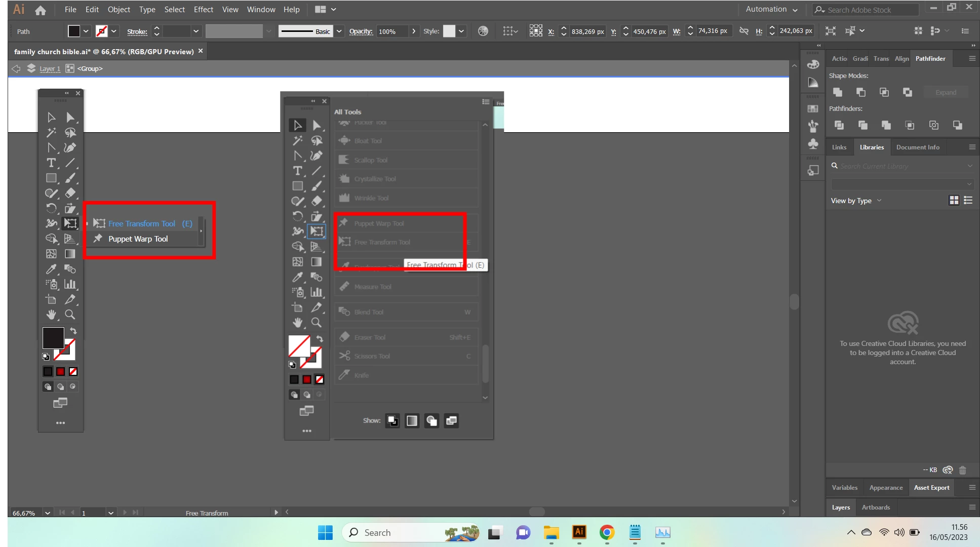Switch to the Document Info tab
The width and height of the screenshot is (980, 547).
pos(917,147)
